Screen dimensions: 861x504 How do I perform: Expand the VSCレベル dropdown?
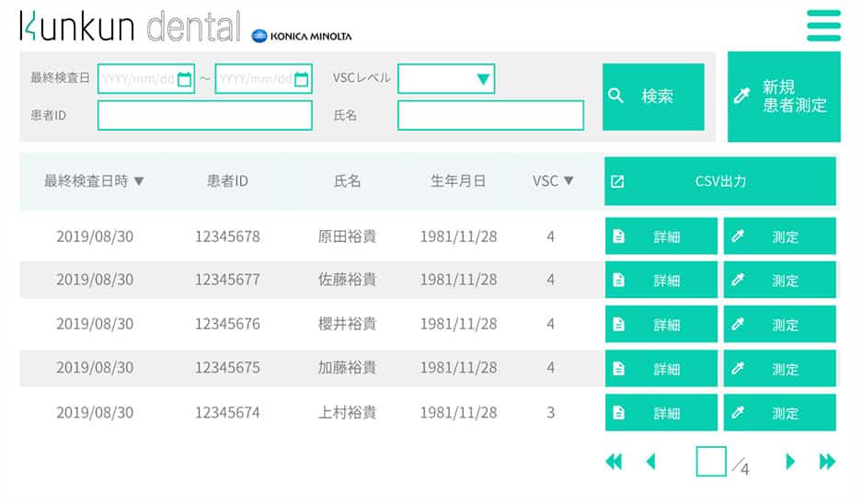point(446,79)
